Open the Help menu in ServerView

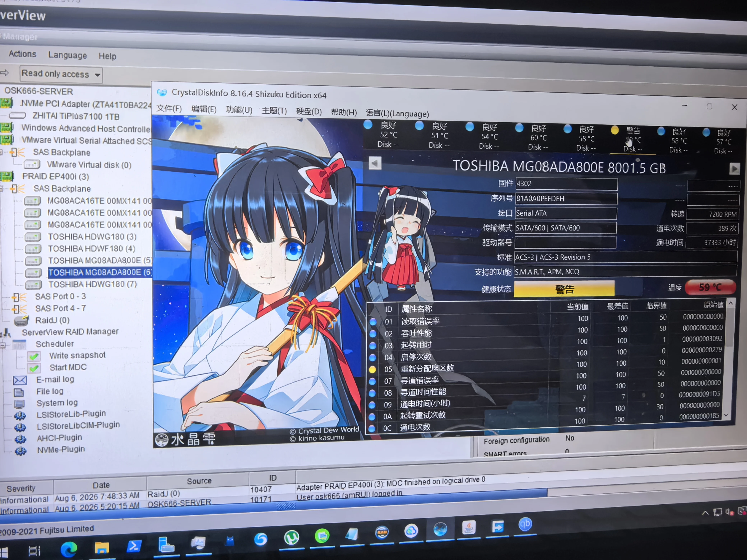[107, 56]
